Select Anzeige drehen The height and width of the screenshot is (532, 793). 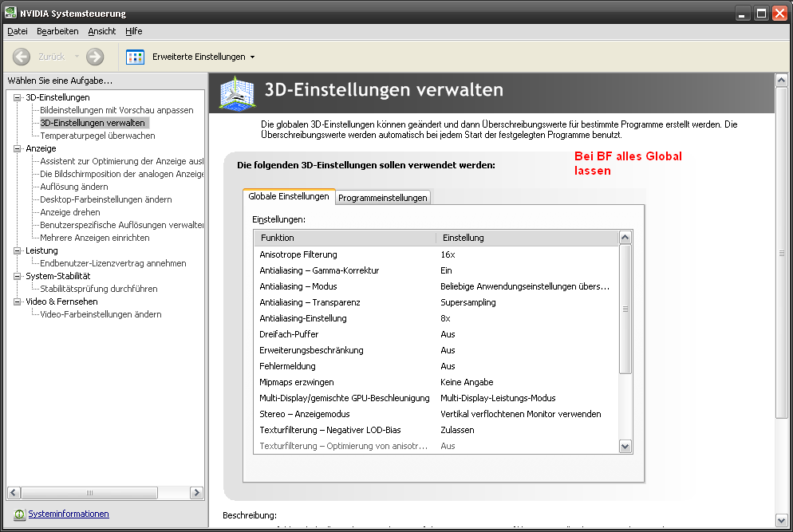tap(69, 212)
